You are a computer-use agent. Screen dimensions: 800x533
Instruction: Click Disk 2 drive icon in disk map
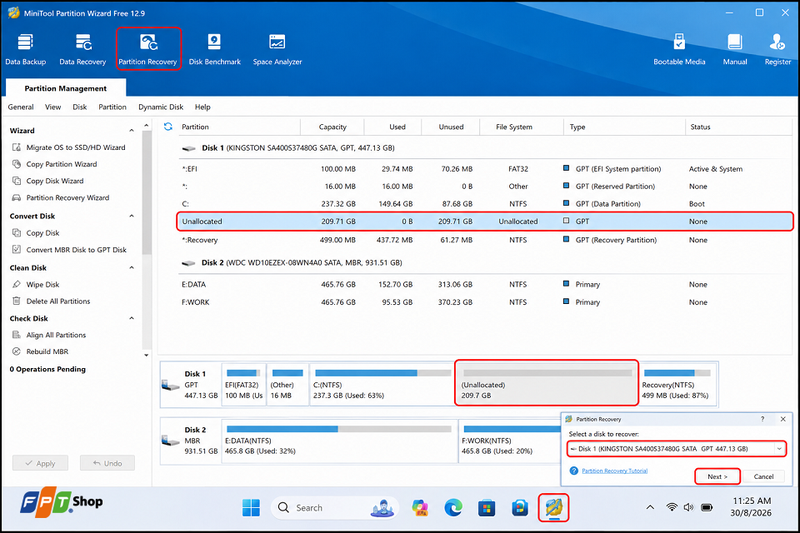(x=170, y=441)
